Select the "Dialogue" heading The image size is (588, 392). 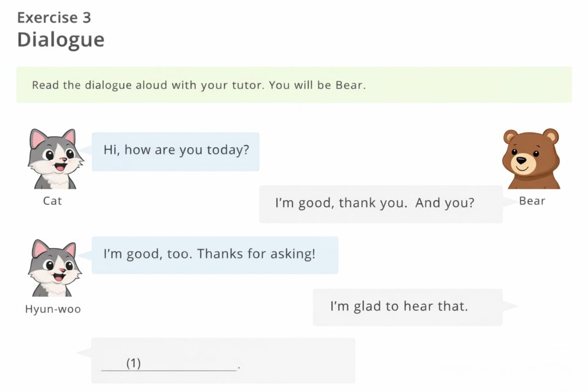[x=60, y=40]
